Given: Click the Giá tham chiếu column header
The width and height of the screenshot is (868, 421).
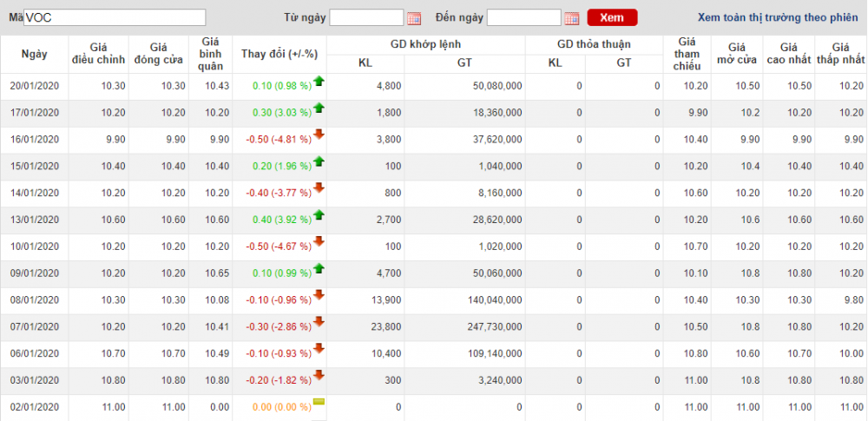Looking at the screenshot, I should 687,55.
